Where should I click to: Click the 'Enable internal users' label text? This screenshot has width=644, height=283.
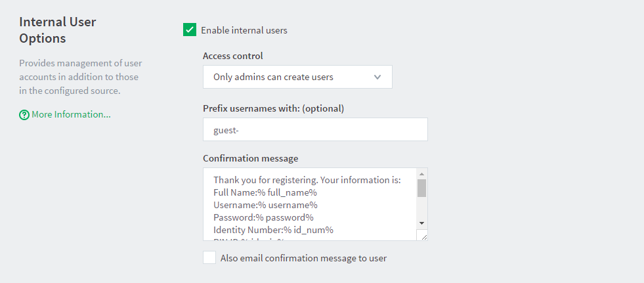[x=244, y=30]
